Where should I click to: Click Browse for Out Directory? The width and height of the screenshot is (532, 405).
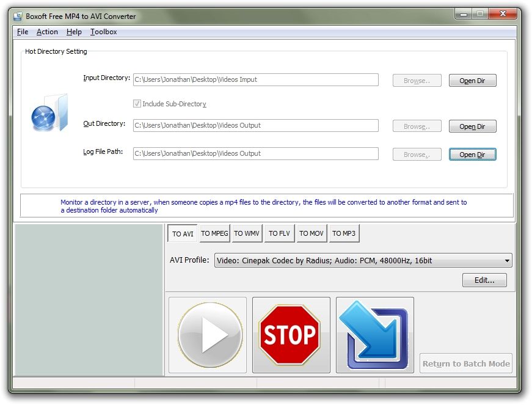pyautogui.click(x=417, y=126)
